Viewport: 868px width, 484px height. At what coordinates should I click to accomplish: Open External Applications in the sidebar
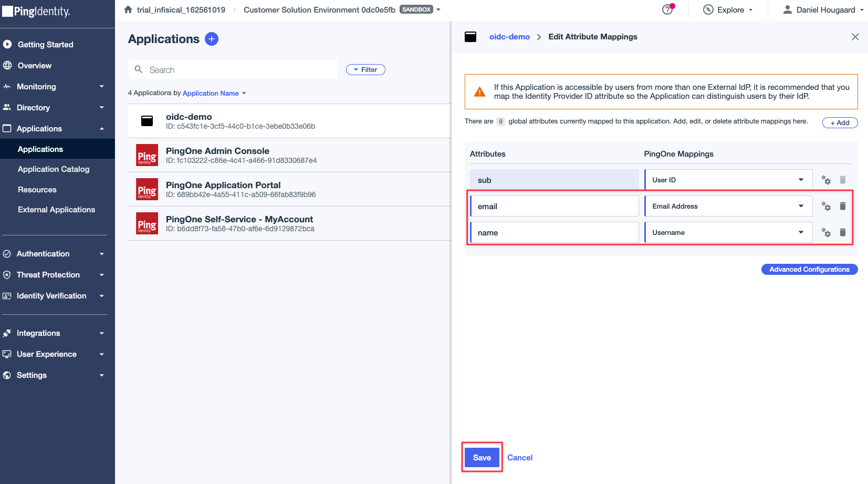[57, 209]
